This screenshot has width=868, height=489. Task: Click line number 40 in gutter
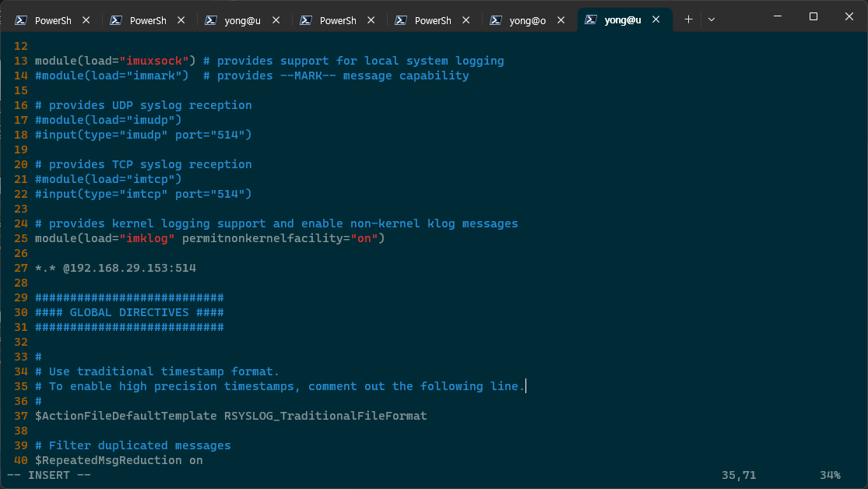(20, 460)
